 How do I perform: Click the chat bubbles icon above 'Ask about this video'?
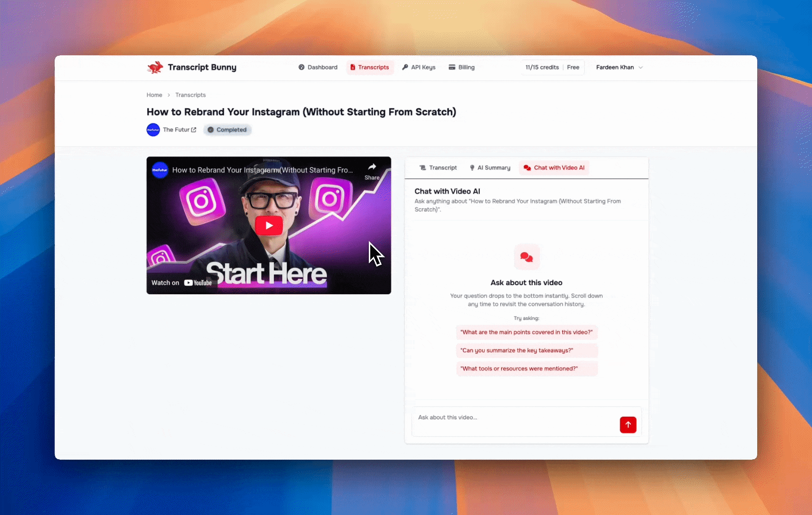527,257
